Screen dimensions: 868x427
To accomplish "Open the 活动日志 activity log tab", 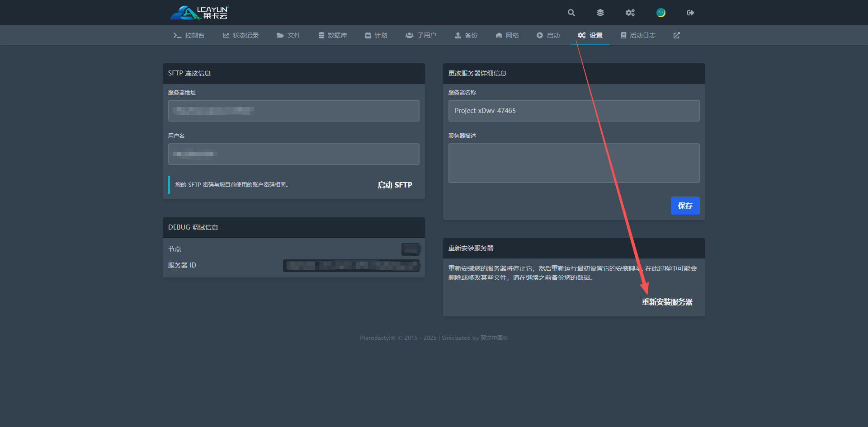I will (x=638, y=35).
